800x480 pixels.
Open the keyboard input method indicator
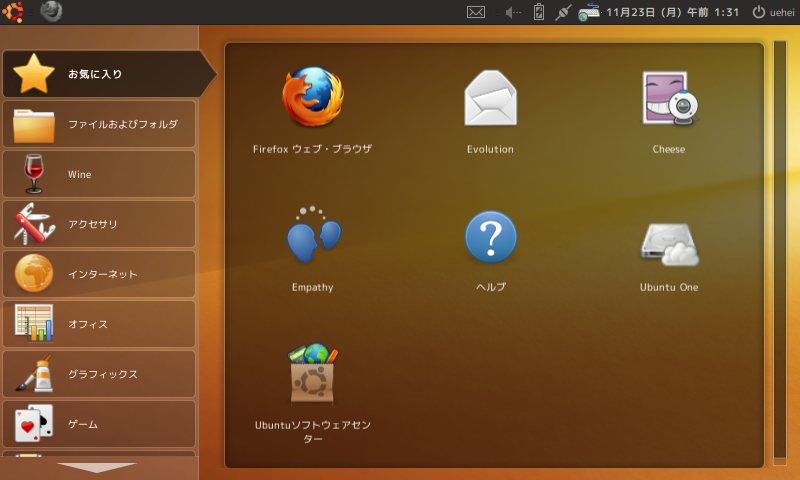coord(588,12)
